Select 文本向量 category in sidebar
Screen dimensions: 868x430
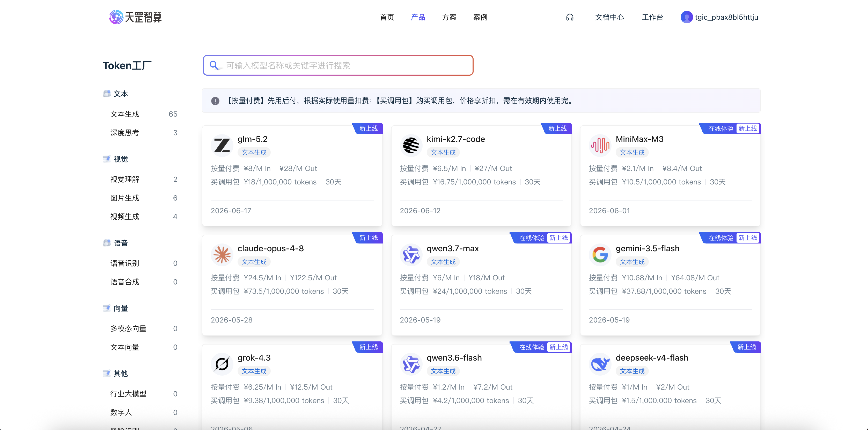[x=144, y=347]
